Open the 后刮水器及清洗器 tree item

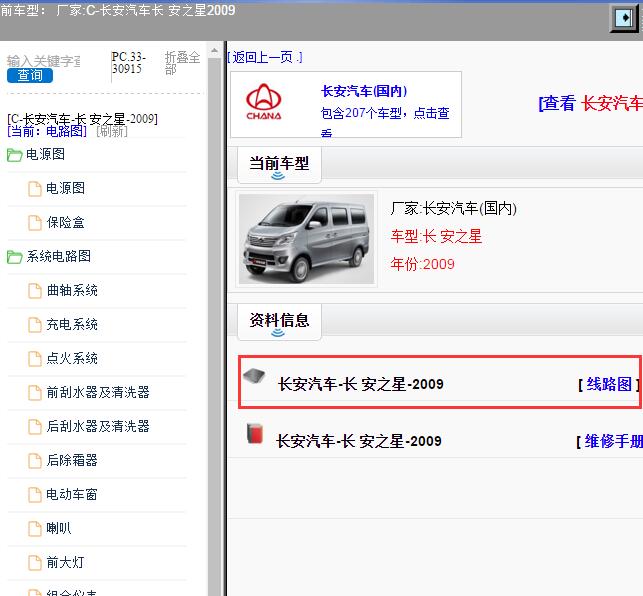tap(98, 426)
